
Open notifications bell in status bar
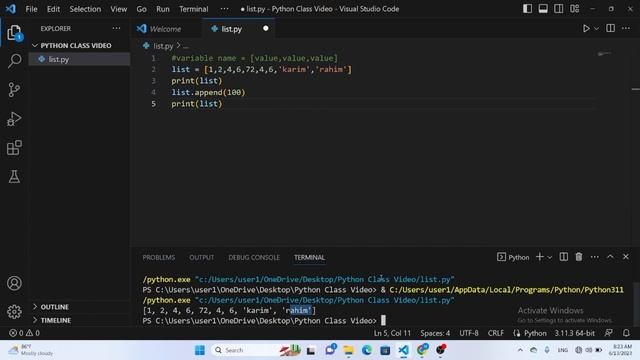[x=626, y=333]
